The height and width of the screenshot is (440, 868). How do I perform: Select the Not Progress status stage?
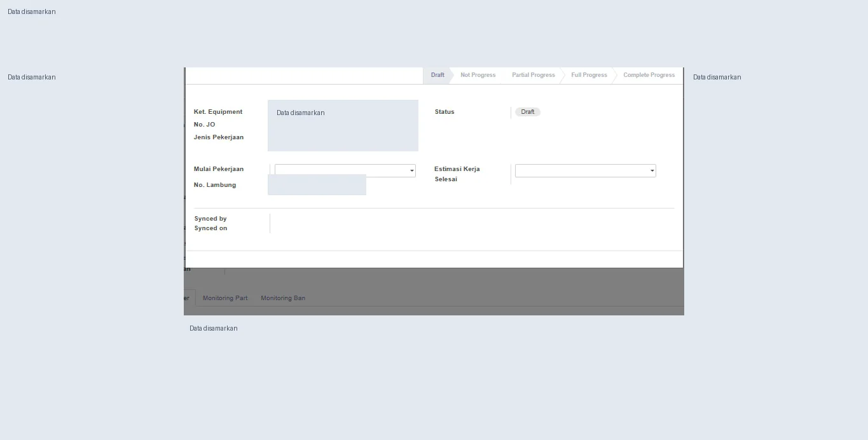tap(478, 75)
